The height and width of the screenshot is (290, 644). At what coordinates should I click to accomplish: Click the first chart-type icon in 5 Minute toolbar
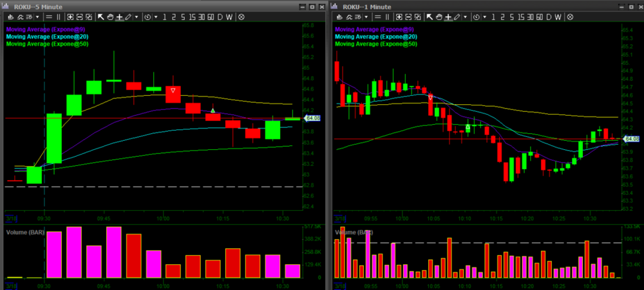tap(10, 17)
